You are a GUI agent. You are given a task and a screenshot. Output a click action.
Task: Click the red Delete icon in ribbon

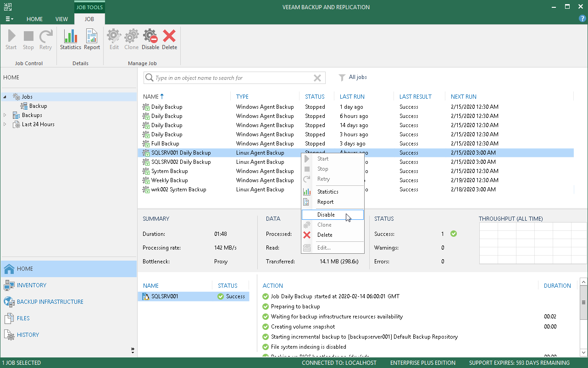[x=169, y=39]
